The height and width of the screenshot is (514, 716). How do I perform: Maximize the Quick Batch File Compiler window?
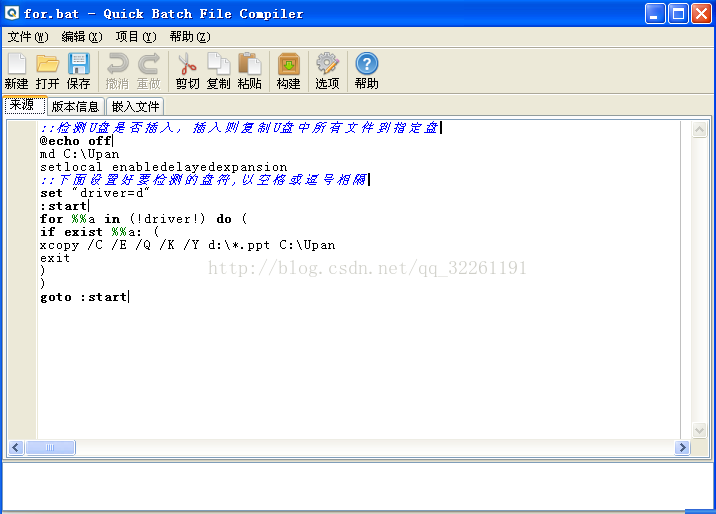click(x=678, y=14)
